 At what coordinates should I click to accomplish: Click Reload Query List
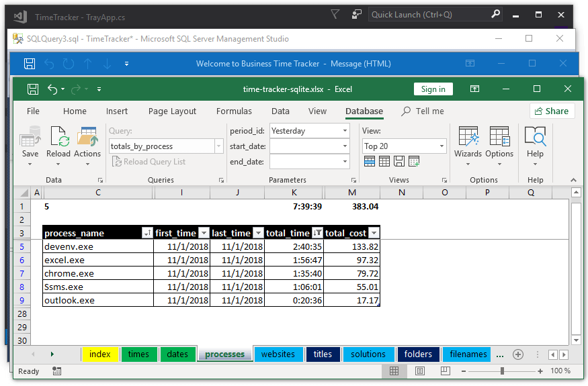coord(149,162)
